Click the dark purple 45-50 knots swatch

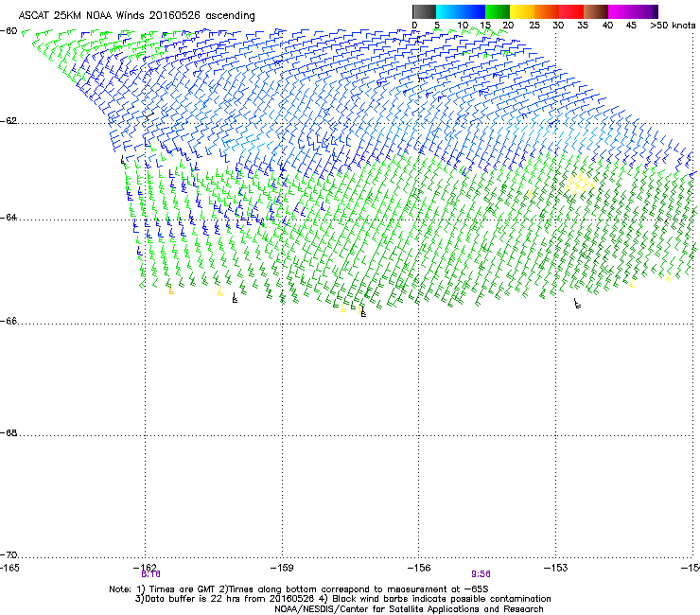click(645, 11)
